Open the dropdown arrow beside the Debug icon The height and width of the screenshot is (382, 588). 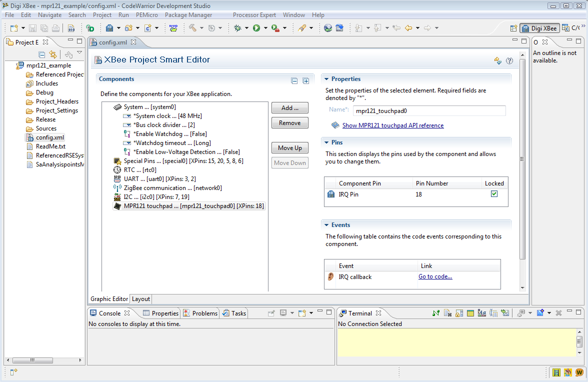pos(246,28)
